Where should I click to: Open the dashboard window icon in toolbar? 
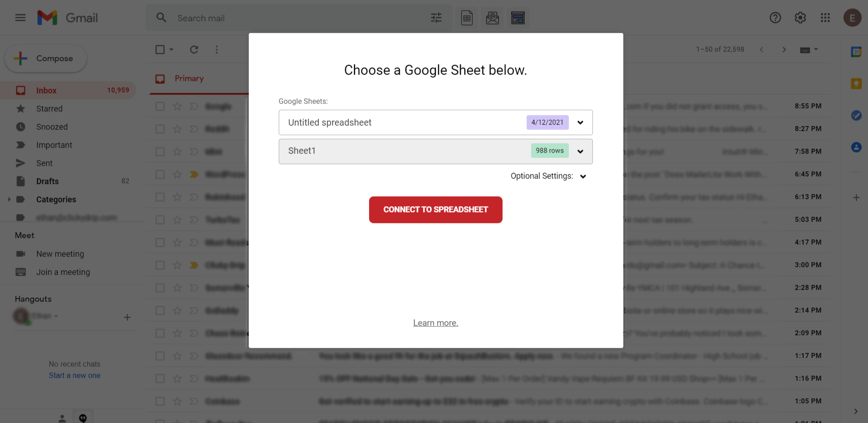click(x=518, y=18)
